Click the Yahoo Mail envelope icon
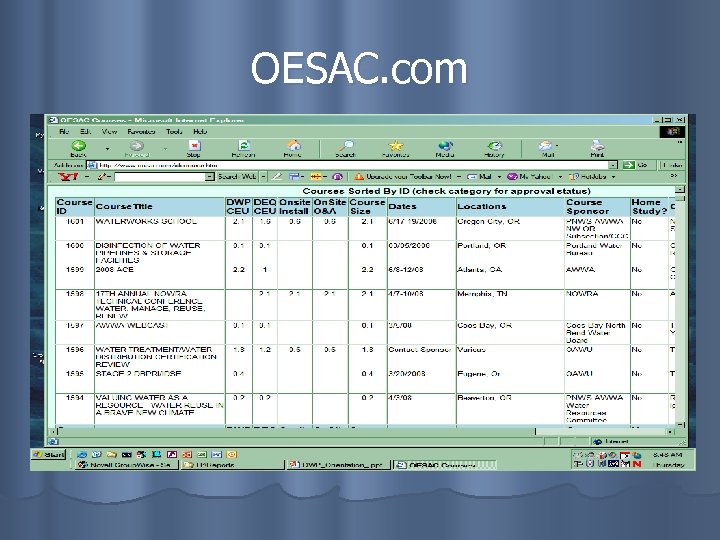 coord(472,177)
